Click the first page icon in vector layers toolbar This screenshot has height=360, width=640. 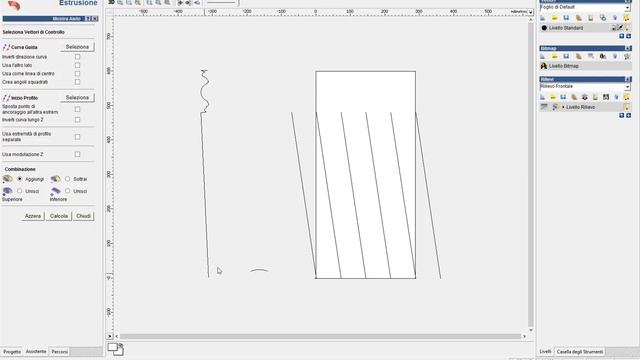point(542,18)
